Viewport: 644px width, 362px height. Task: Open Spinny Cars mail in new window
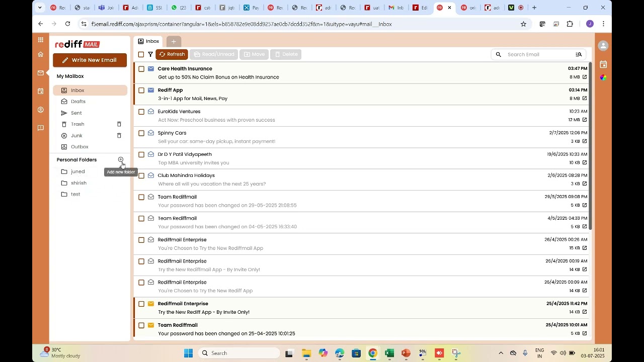585,141
